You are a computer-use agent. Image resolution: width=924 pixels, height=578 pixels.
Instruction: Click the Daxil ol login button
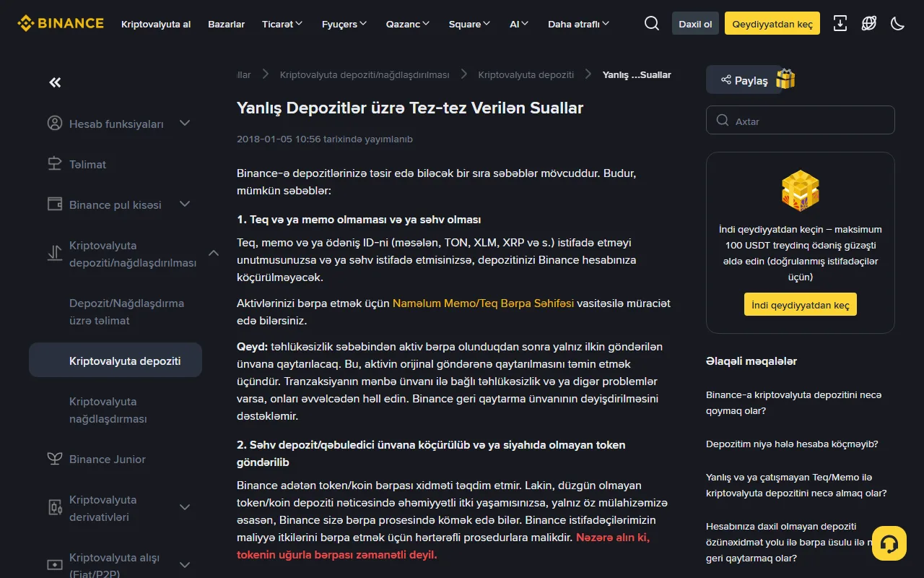tap(695, 24)
